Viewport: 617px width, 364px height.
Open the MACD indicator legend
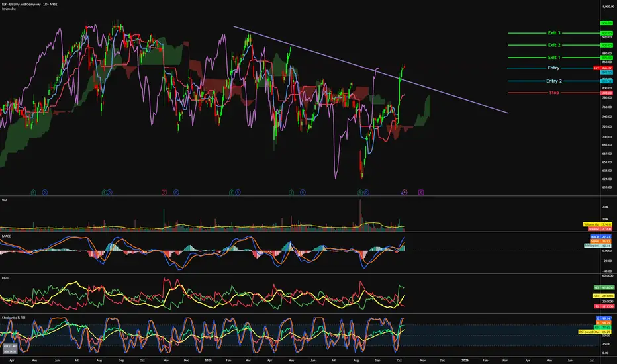[x=6, y=235]
